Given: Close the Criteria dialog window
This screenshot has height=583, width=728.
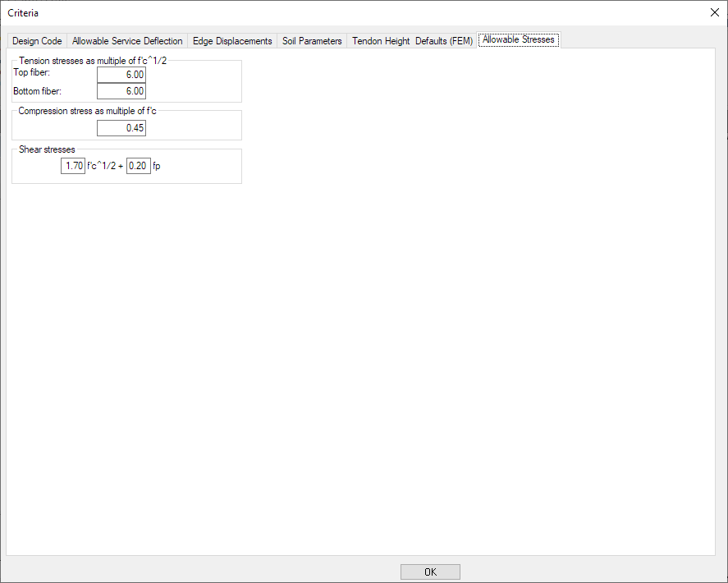Looking at the screenshot, I should pos(714,12).
